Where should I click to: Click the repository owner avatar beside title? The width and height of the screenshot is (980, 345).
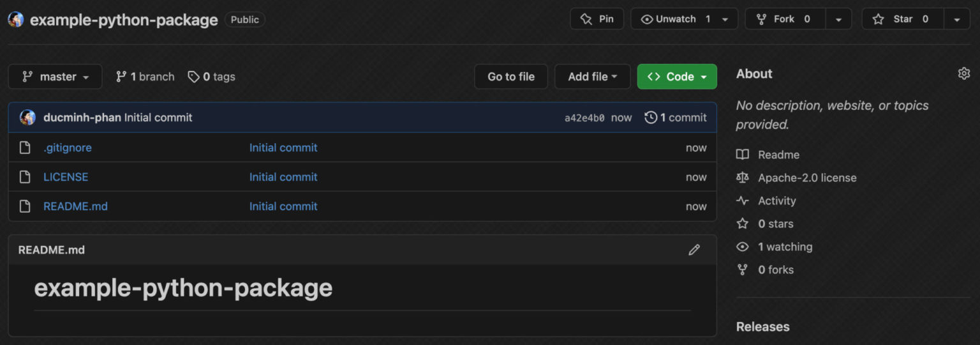pyautogui.click(x=16, y=19)
